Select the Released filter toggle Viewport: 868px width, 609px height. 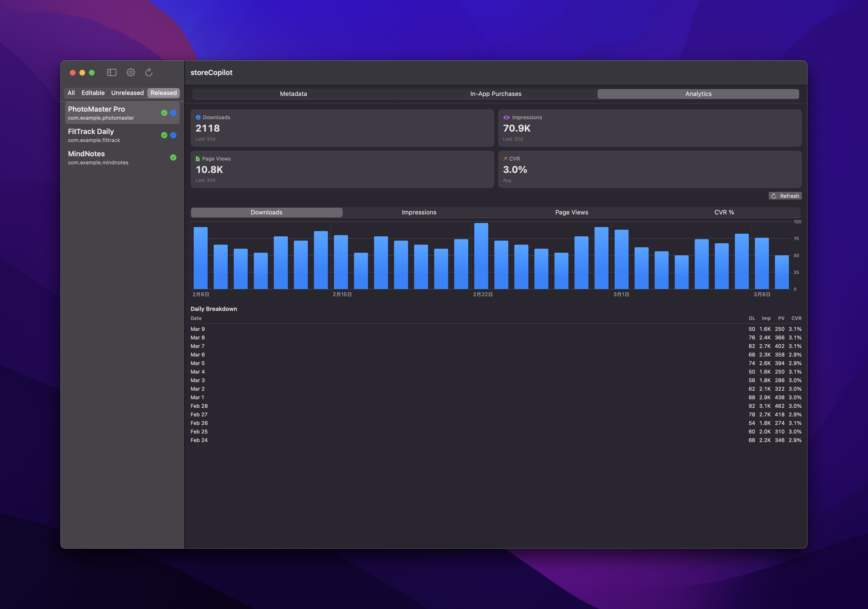[x=163, y=93]
